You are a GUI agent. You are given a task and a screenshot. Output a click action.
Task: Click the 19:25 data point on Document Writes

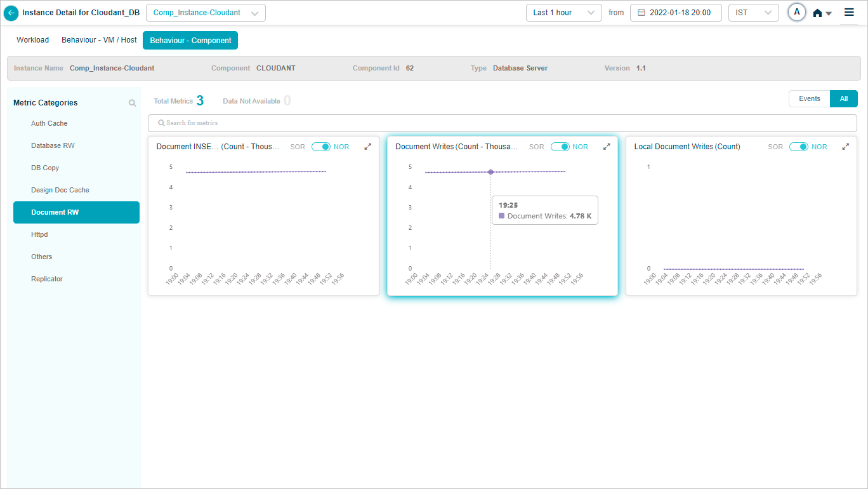(490, 172)
